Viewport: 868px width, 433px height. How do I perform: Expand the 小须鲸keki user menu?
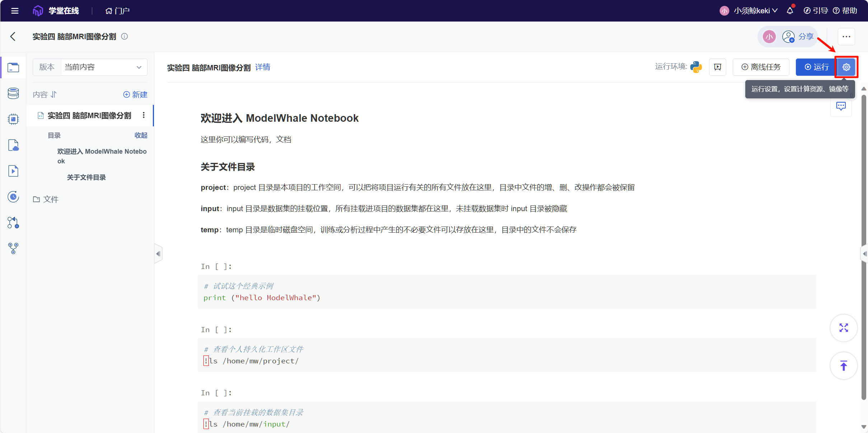(x=755, y=11)
